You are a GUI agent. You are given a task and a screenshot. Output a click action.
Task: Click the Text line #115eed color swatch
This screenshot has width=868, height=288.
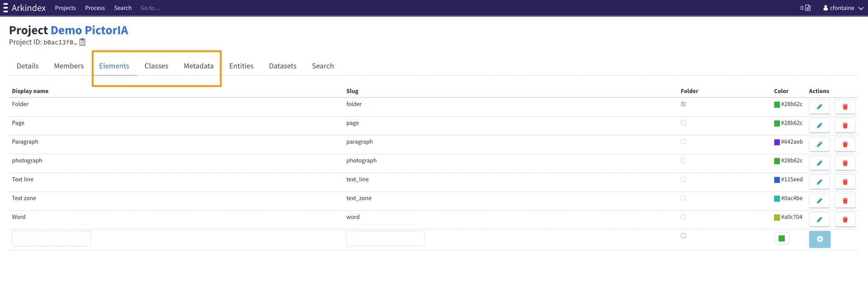pyautogui.click(x=777, y=180)
